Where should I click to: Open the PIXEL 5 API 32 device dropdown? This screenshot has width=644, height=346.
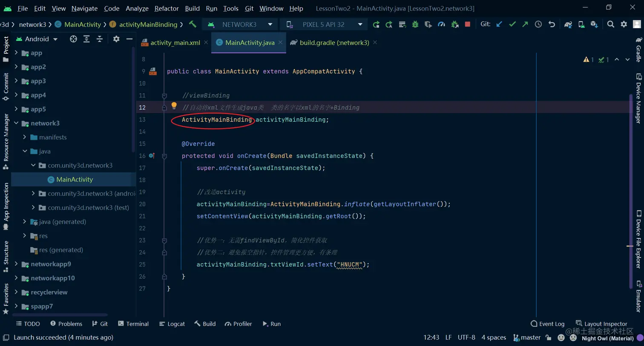coord(325,24)
